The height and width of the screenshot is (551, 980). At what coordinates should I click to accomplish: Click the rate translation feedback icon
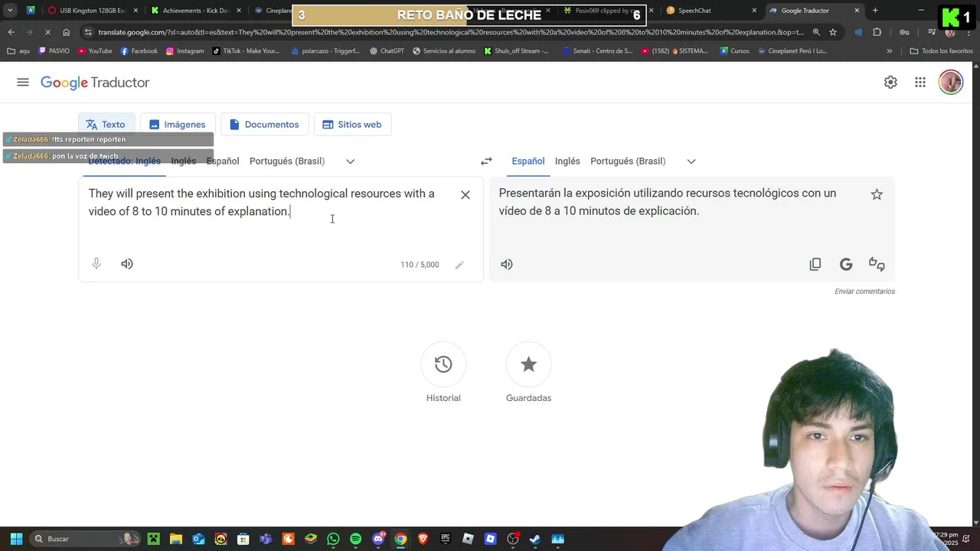(877, 264)
